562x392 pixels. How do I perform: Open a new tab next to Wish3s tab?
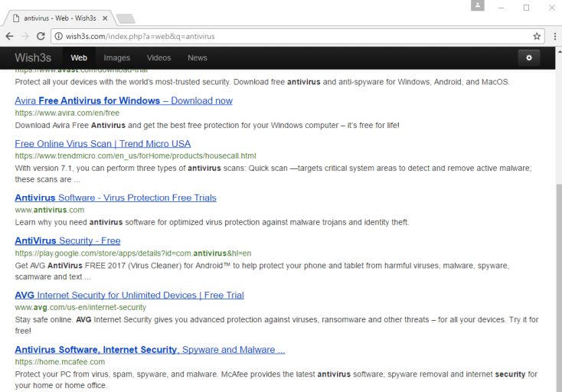[x=126, y=18]
